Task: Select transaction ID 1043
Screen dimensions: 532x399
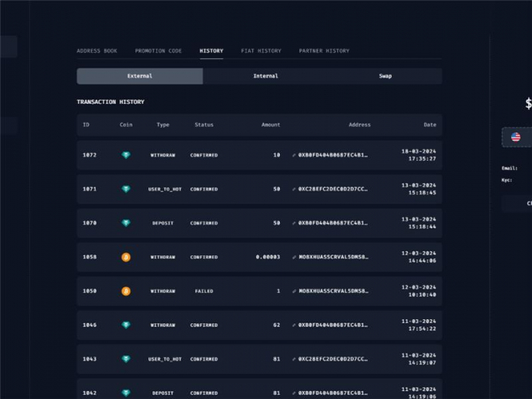Action: pos(89,359)
